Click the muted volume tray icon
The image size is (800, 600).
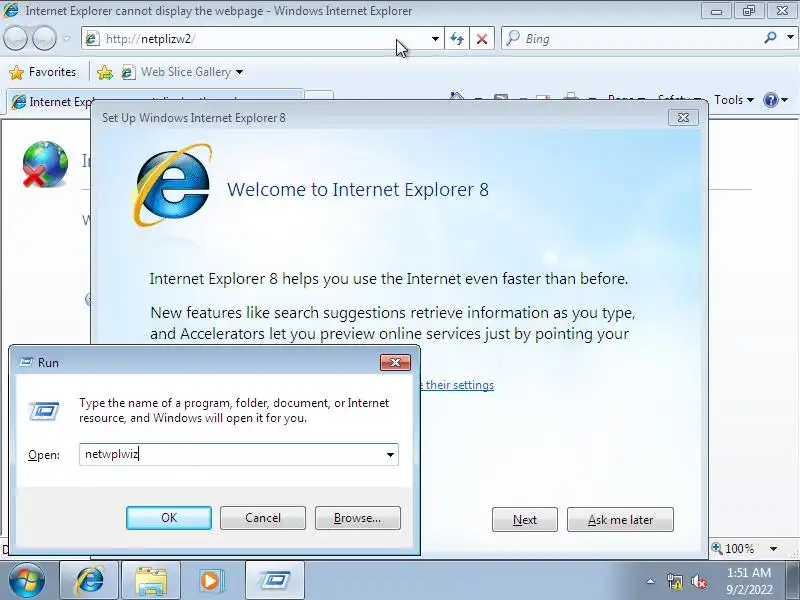698,581
